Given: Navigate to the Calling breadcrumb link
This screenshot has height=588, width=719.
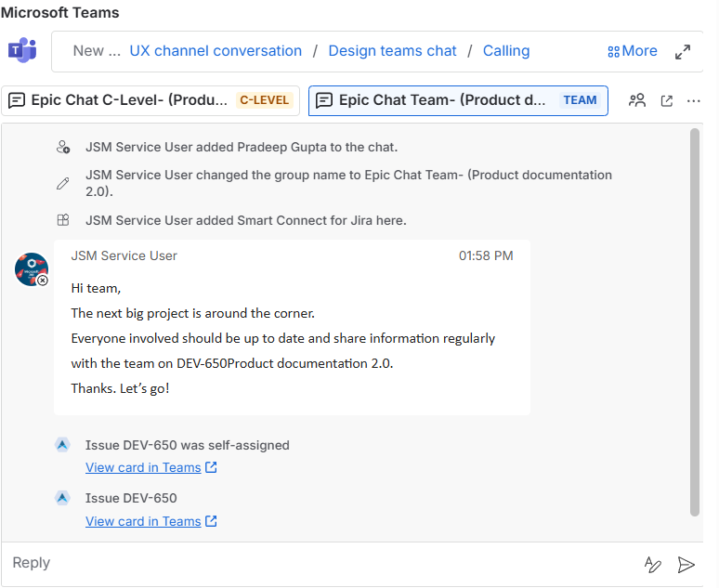Looking at the screenshot, I should 505,51.
